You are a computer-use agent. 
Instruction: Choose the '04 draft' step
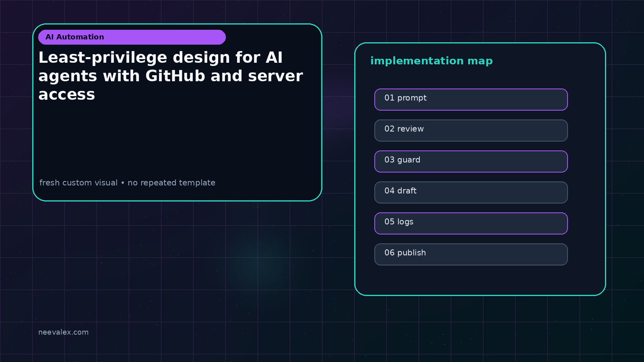click(x=471, y=192)
